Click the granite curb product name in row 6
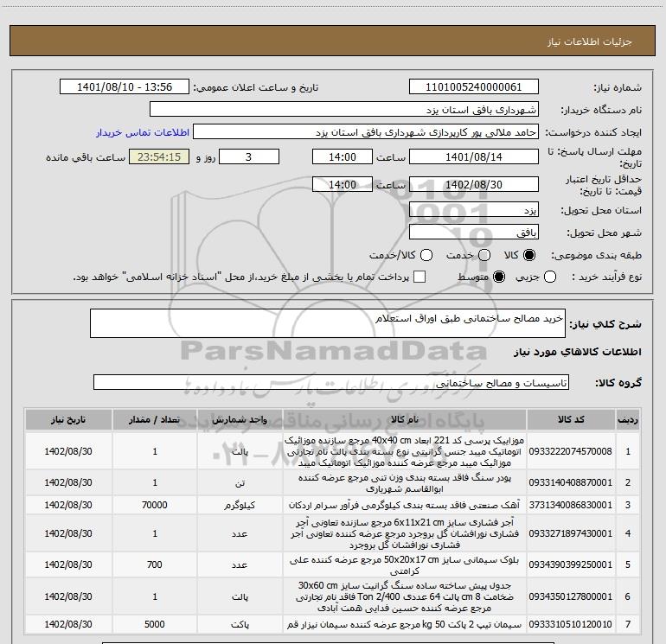Image resolution: width=666 pixels, height=644 pixels. pos(405,596)
